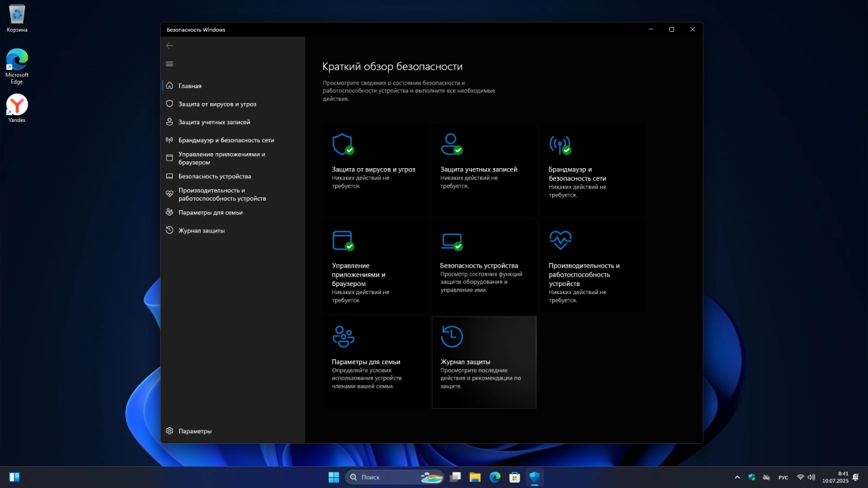Open Журнал защиты in sidebar
The height and width of the screenshot is (488, 868).
[x=233, y=230]
